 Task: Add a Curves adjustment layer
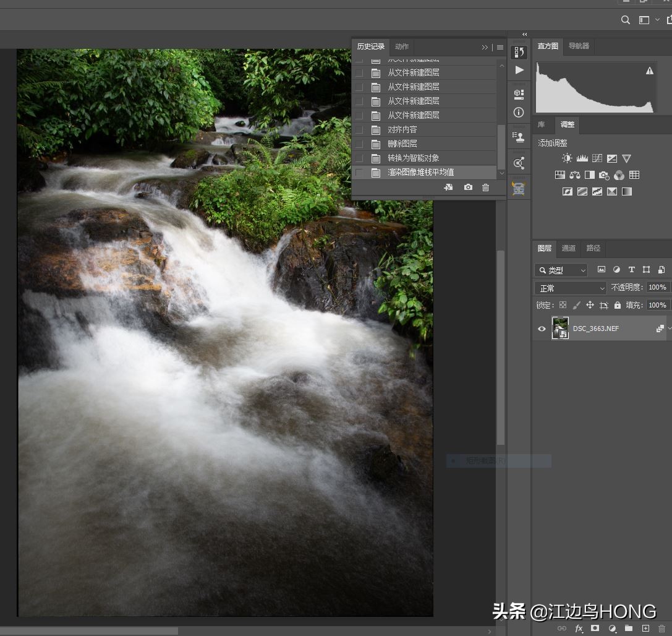coord(597,158)
